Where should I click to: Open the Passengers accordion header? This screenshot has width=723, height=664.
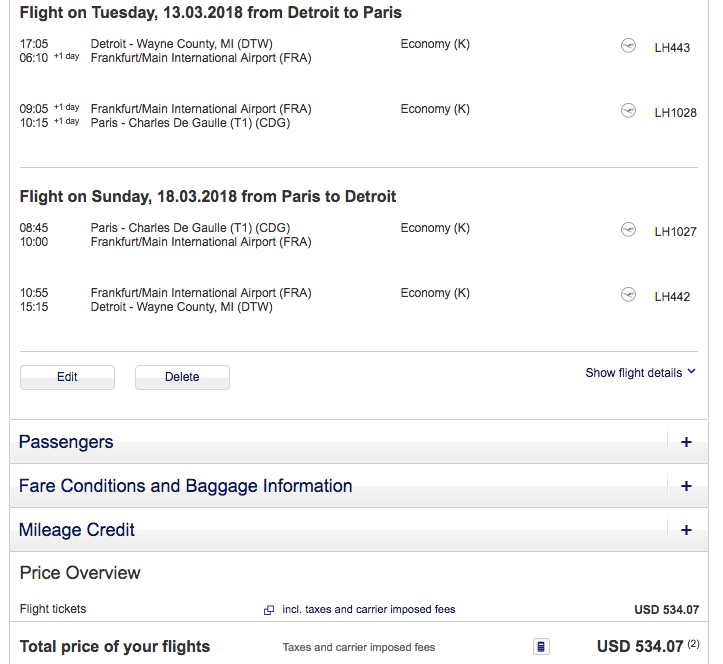click(x=66, y=442)
